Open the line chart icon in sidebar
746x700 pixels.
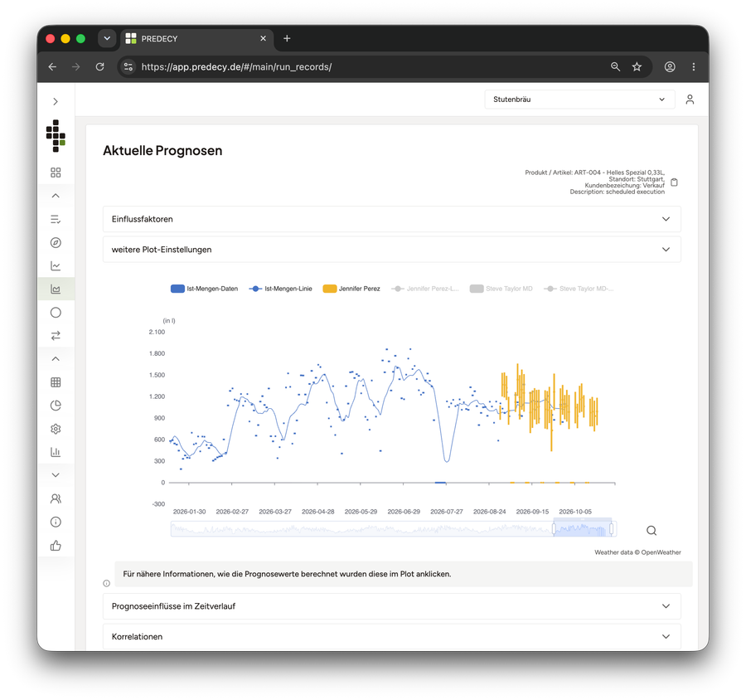(56, 265)
